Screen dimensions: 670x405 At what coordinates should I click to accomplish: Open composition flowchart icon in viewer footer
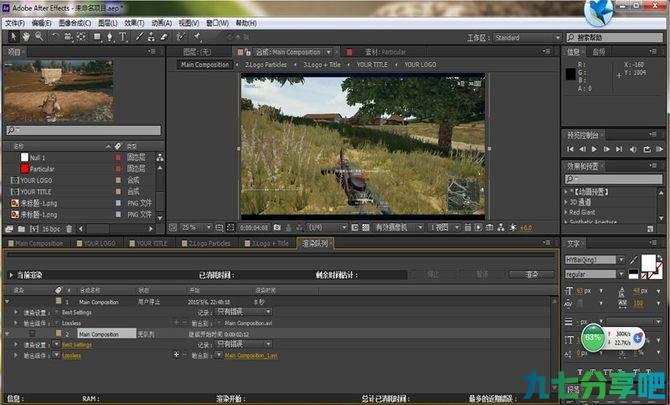[501, 228]
